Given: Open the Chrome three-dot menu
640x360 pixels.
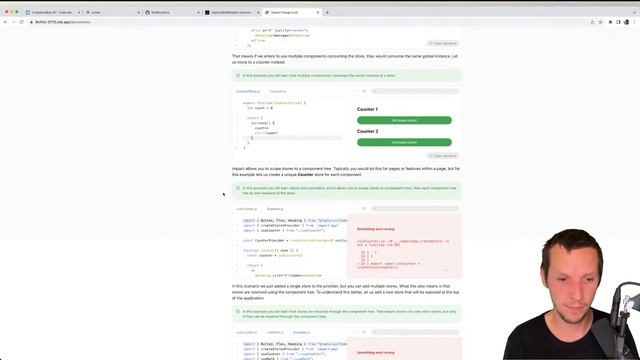Looking at the screenshot, I should (634, 22).
